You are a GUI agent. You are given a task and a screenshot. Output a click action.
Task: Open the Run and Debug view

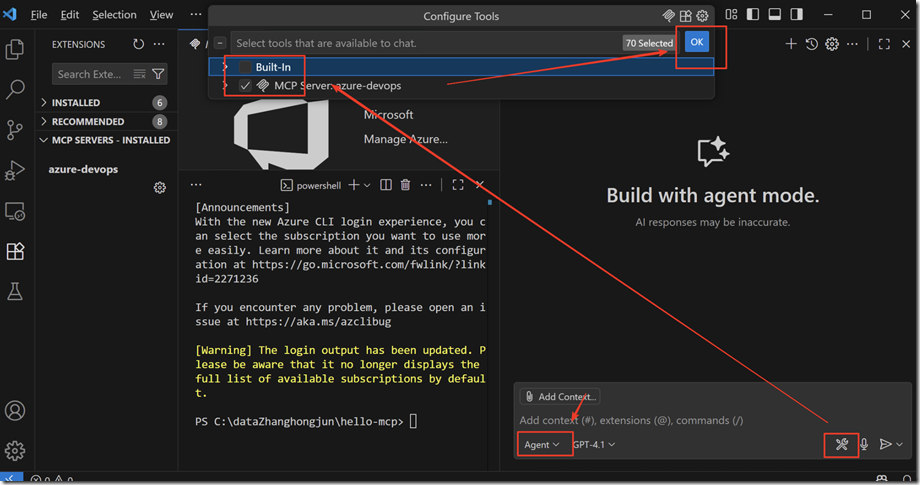pos(15,170)
